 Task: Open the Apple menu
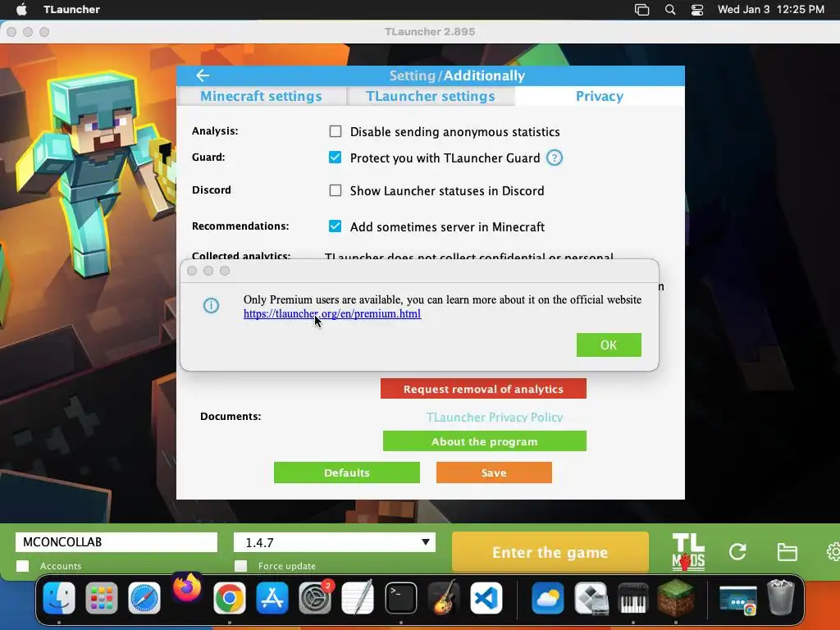[x=21, y=10]
